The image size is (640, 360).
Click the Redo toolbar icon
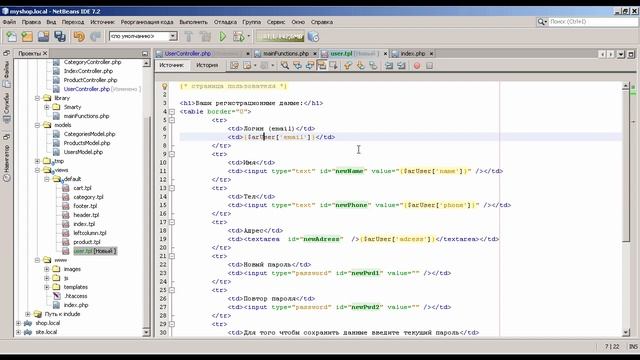tap(95, 37)
